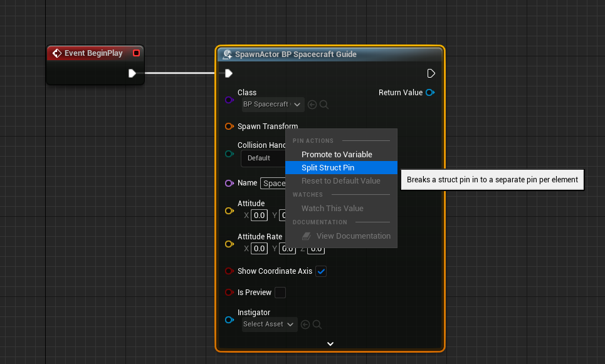Click the SpawnActor input execution pin
The width and height of the screenshot is (605, 364).
[x=228, y=73]
